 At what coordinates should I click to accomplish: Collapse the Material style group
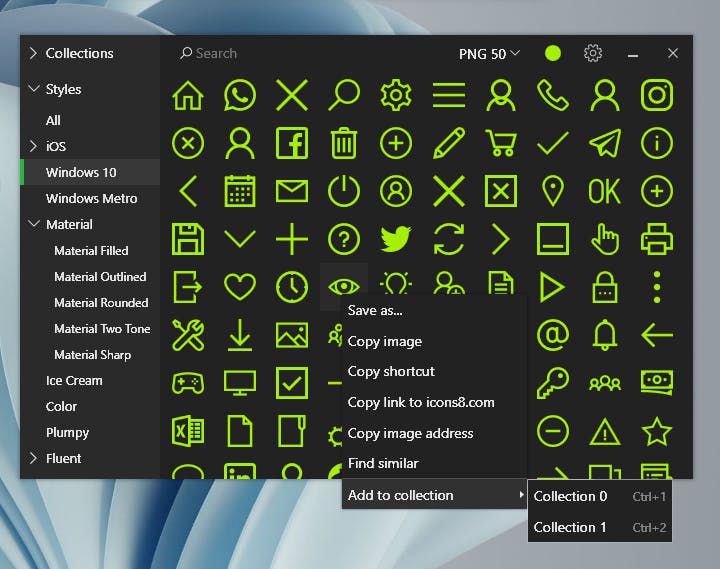[34, 224]
